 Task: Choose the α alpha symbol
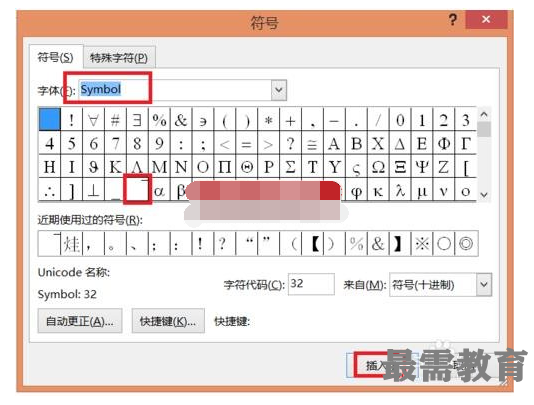(x=159, y=190)
